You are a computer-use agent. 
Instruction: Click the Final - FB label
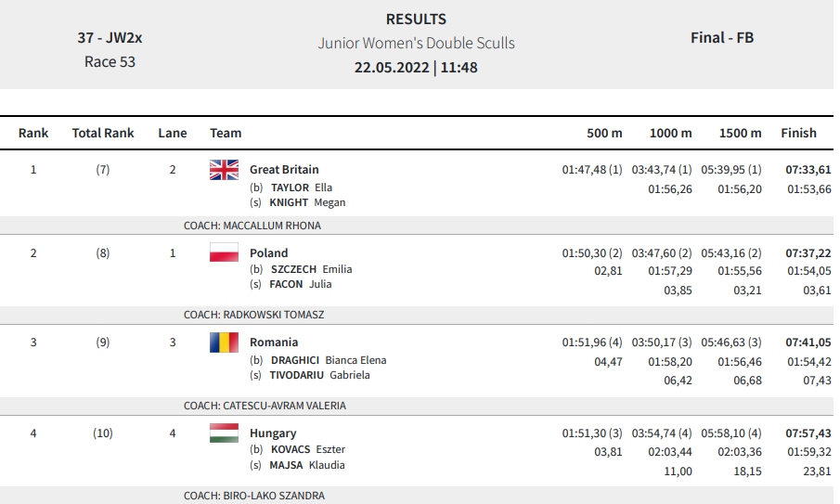point(721,37)
